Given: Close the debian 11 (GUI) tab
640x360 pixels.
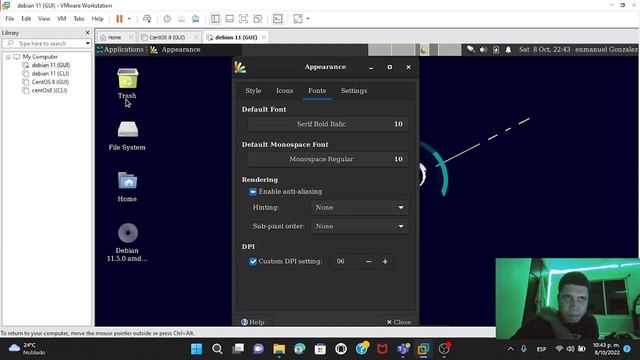Looking at the screenshot, I should coord(264,37).
